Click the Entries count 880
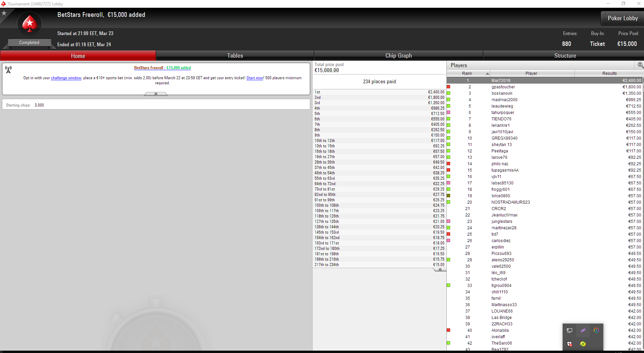This screenshot has width=644, height=353. tap(566, 44)
